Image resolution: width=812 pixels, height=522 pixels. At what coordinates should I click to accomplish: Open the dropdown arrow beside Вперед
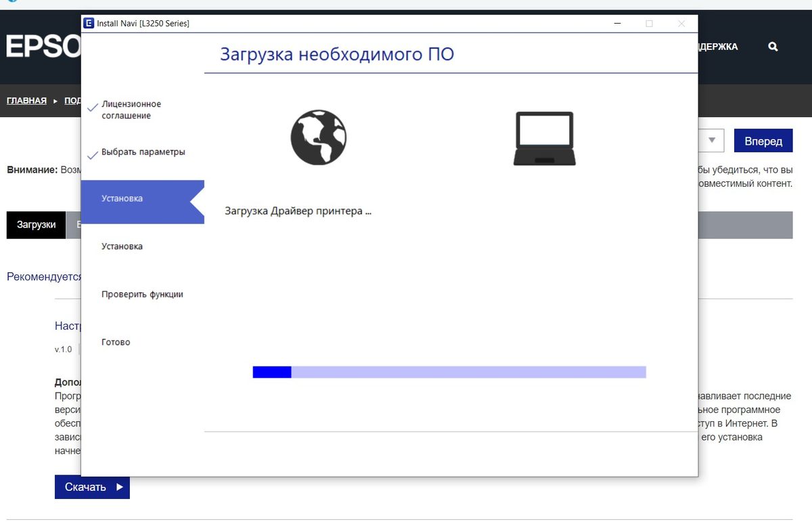(712, 141)
